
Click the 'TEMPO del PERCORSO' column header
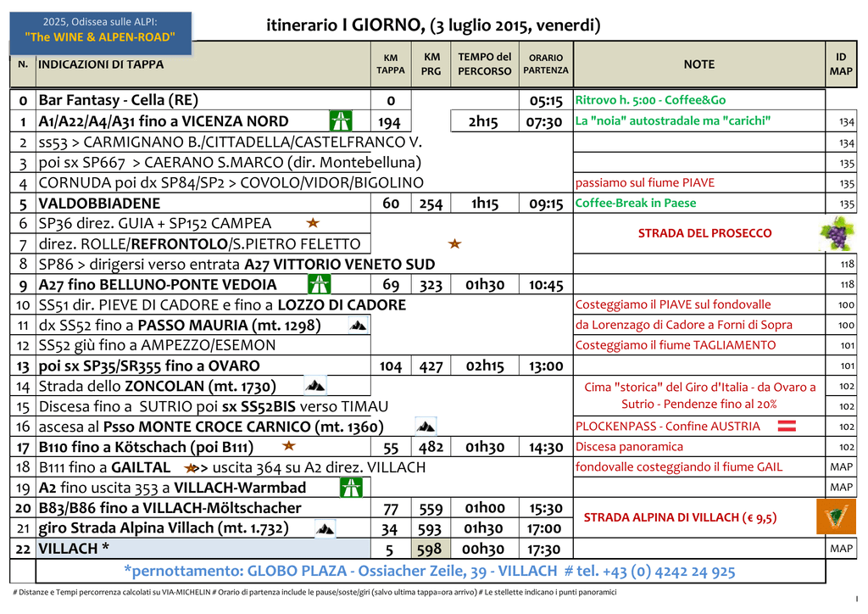[484, 64]
